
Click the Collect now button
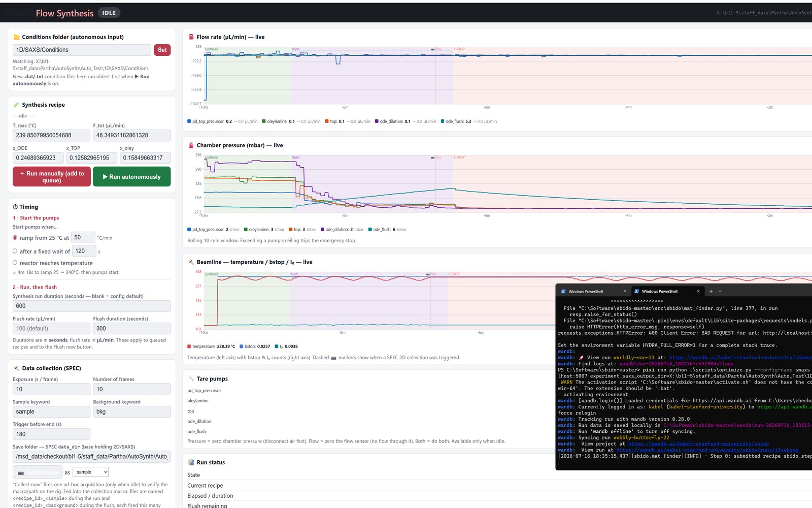click(x=38, y=472)
